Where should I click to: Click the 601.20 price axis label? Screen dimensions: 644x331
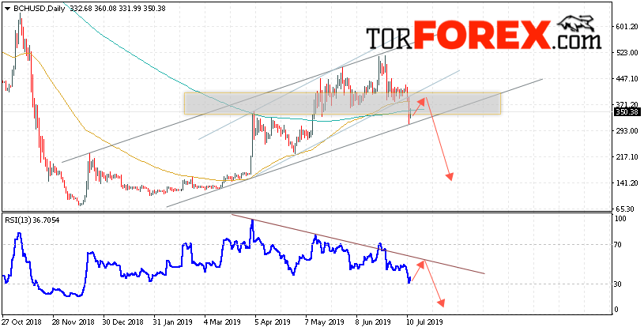[x=626, y=27]
